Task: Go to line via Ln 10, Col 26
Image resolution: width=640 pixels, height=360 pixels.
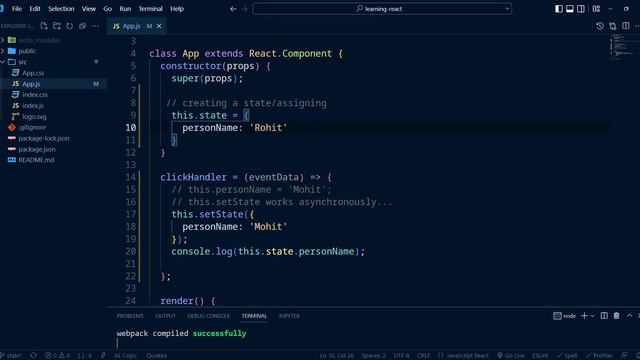Action: tap(336, 356)
